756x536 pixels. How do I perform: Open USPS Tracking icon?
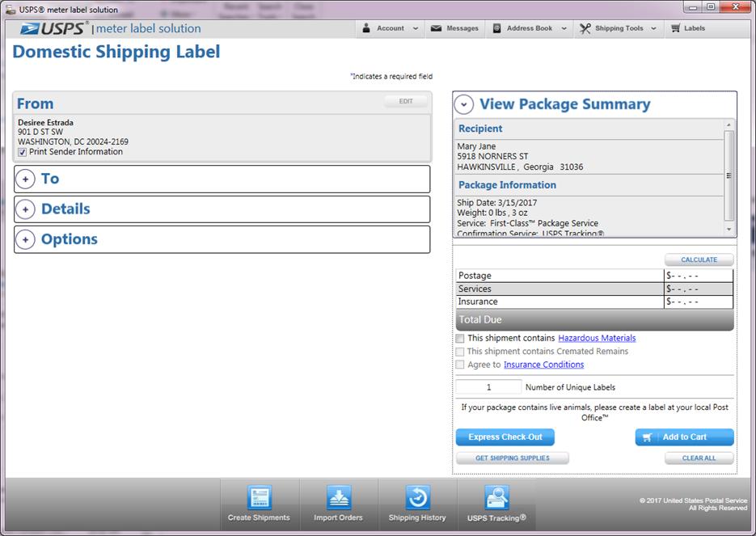tap(496, 497)
